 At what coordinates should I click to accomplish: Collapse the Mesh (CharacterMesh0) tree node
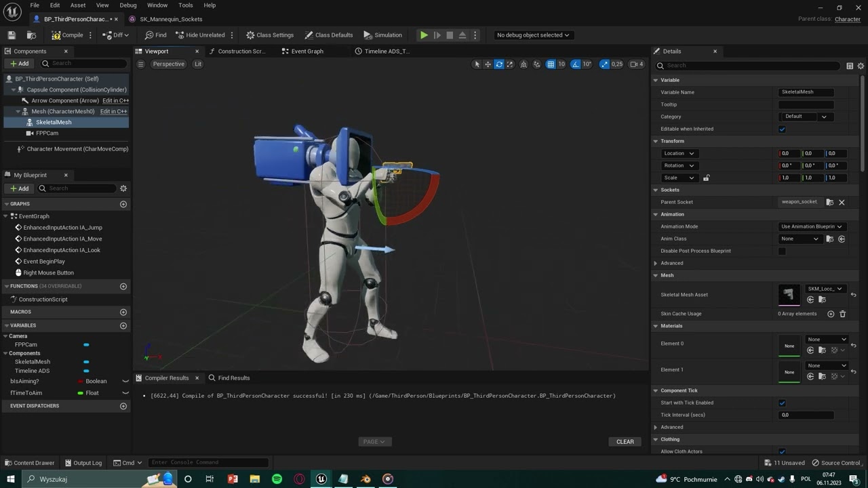pyautogui.click(x=18, y=111)
